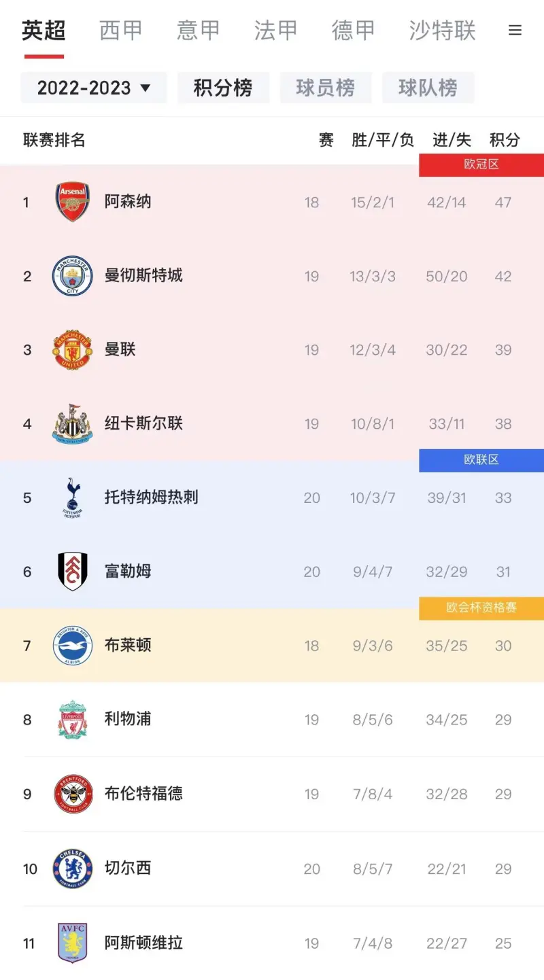Tap the Brighton & Hove Albion crest
Viewport: 544px width, 980px height.
click(73, 646)
